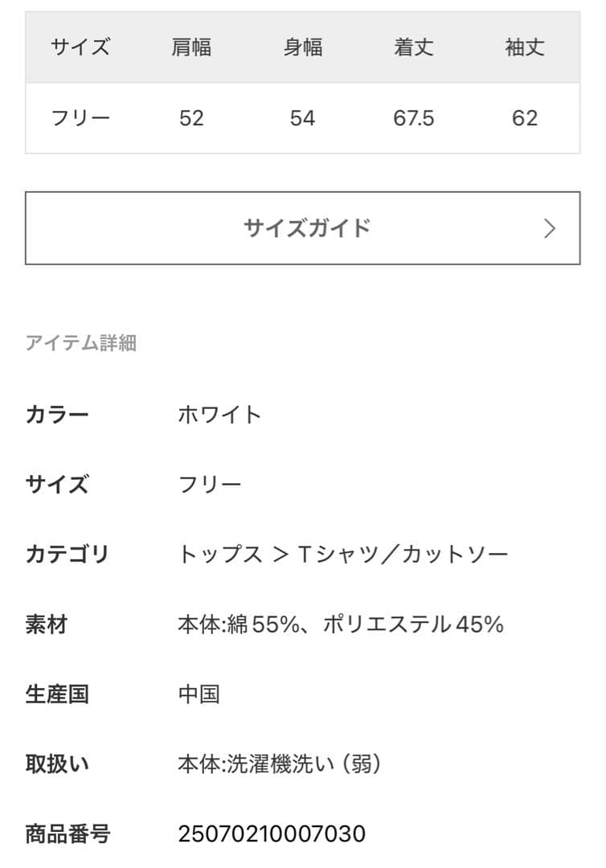This screenshot has width=606, height=868.
Task: Click the 中国 country of origin value
Action: [x=199, y=694]
